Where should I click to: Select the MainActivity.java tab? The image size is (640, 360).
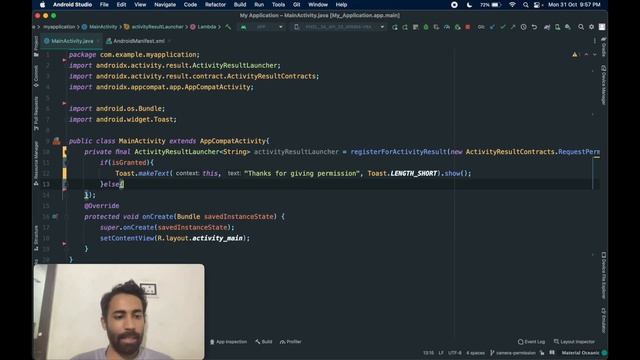tap(72, 41)
